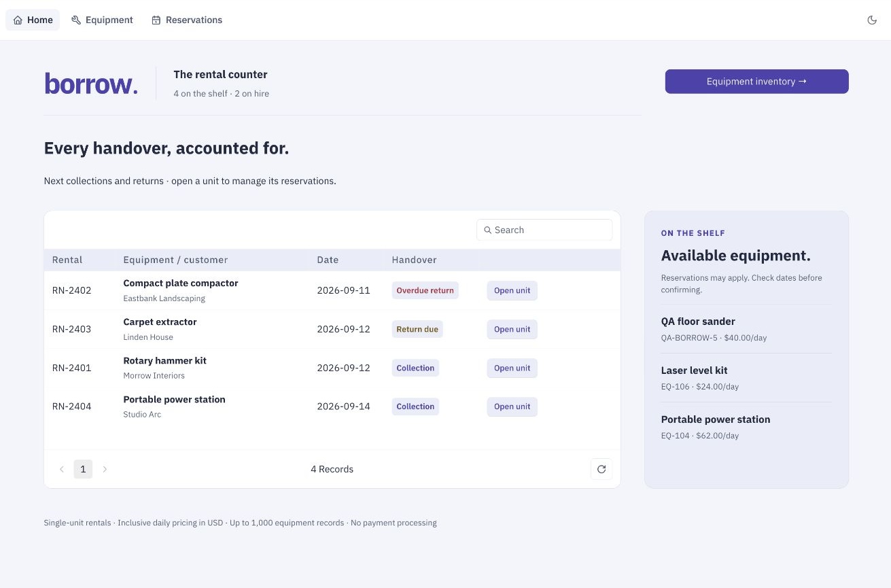Click customer name Eastbank Landscaping
This screenshot has height=588, width=891.
164,298
